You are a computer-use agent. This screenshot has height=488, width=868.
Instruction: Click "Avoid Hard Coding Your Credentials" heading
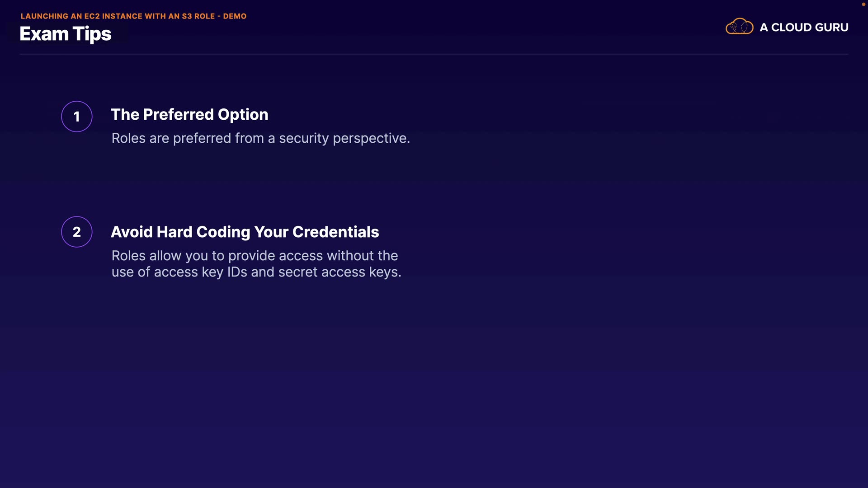tap(245, 232)
